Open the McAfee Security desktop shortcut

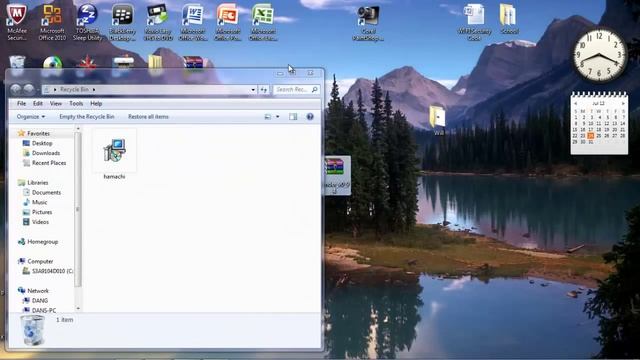(x=17, y=22)
